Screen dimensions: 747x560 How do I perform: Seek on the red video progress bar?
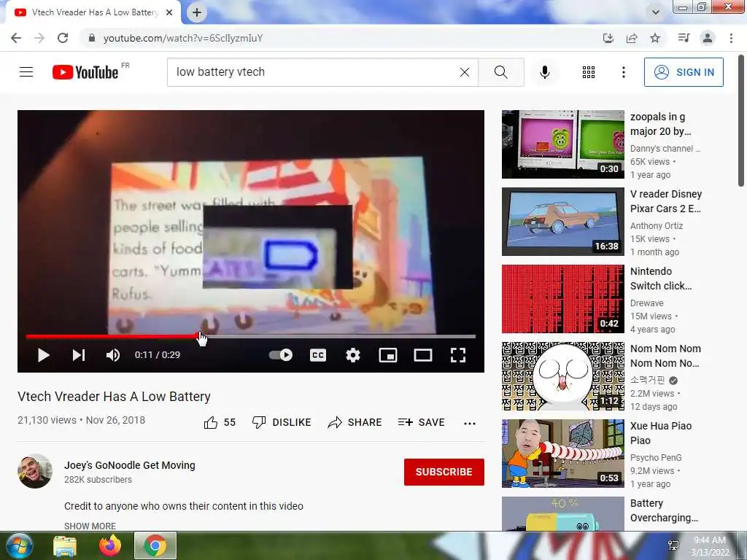coord(251,336)
